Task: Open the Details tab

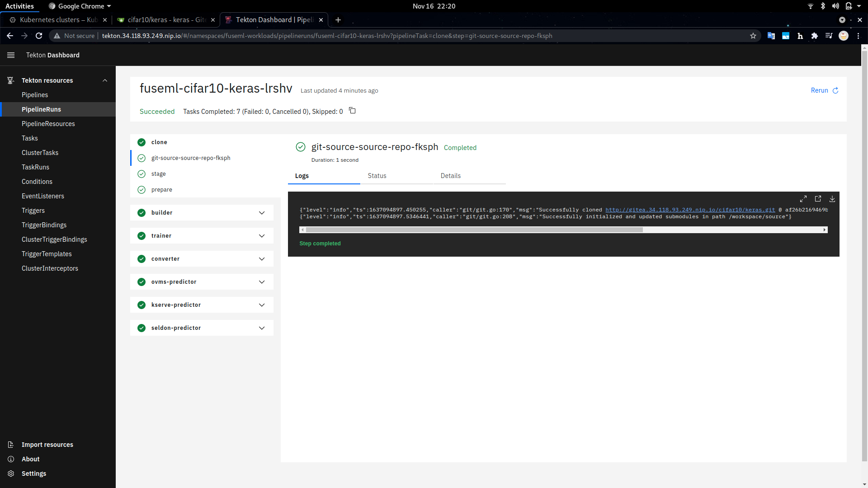Action: coord(451,176)
